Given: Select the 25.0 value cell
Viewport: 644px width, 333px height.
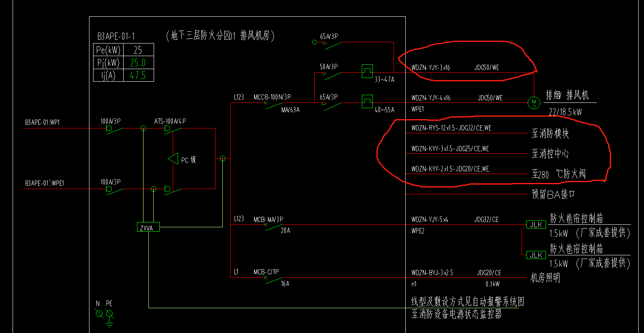Looking at the screenshot, I should (138, 63).
